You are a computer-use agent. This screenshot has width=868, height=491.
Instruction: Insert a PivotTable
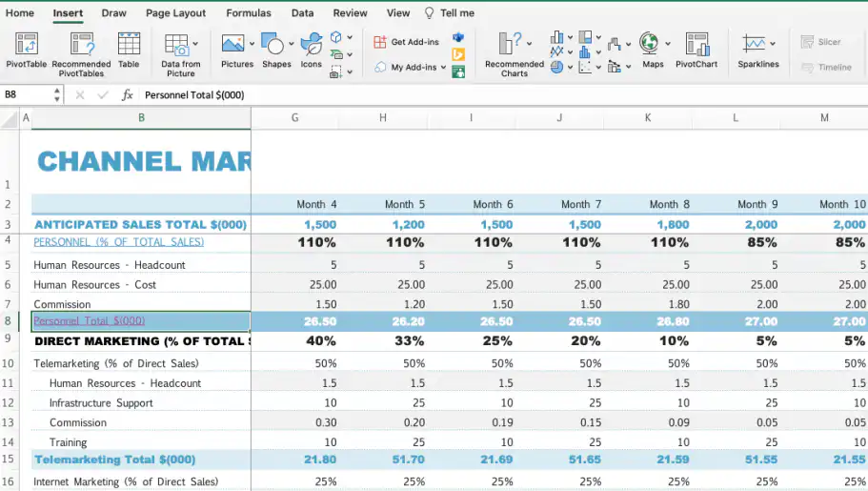[x=26, y=50]
